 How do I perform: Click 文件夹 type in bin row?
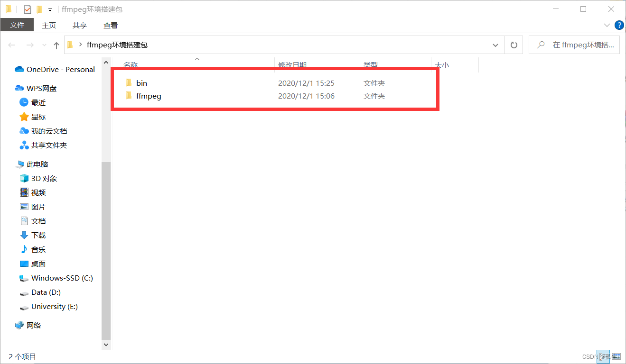pyautogui.click(x=374, y=83)
